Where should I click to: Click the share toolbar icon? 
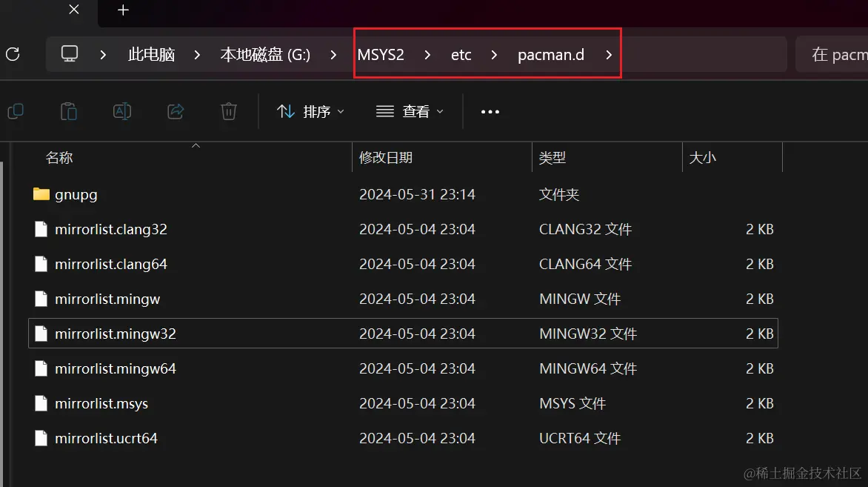tap(176, 111)
